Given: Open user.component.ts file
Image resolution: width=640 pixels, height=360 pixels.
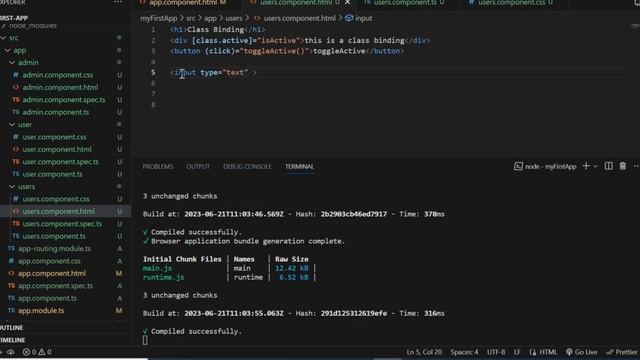Looking at the screenshot, I should [52, 174].
